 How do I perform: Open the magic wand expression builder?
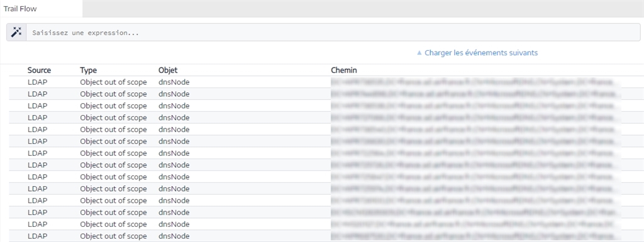(x=16, y=33)
